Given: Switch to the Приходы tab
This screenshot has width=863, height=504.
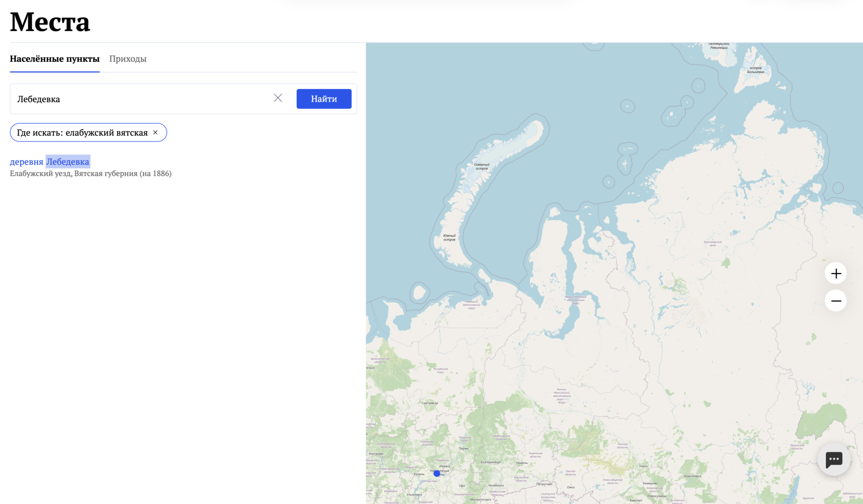Looking at the screenshot, I should (x=128, y=59).
